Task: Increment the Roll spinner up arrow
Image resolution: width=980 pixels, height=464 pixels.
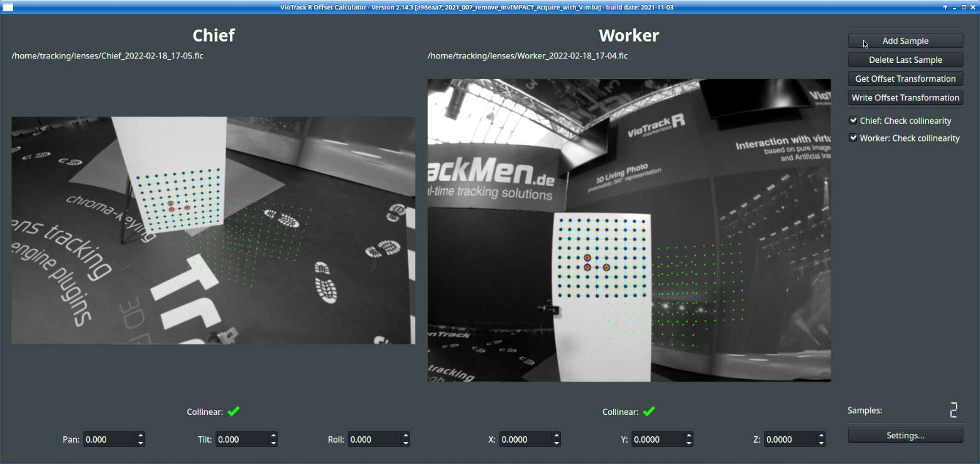Action: (406, 436)
